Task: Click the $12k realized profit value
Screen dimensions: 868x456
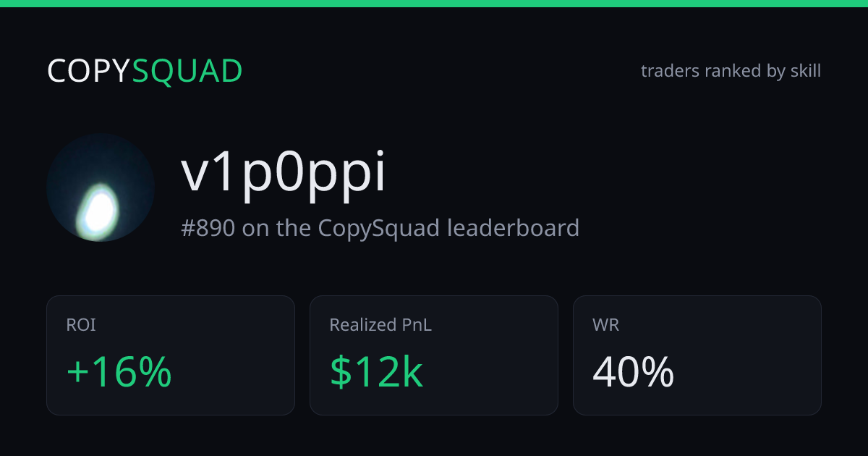Action: click(x=376, y=372)
